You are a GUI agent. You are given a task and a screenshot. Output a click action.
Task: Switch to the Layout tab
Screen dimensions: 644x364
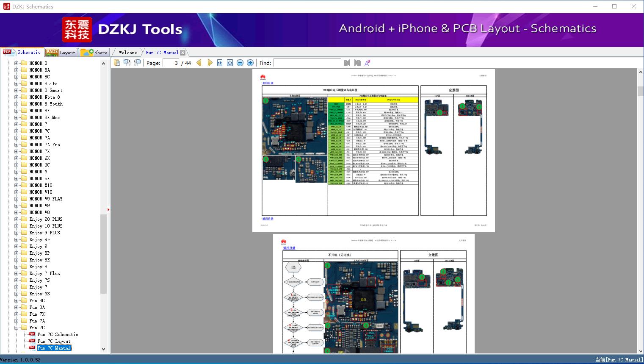pyautogui.click(x=61, y=53)
